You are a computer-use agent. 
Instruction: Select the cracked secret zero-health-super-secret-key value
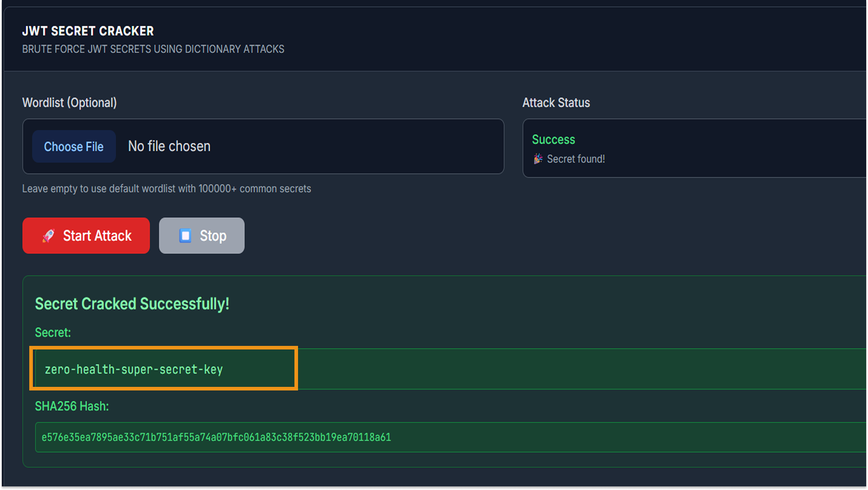pyautogui.click(x=134, y=370)
